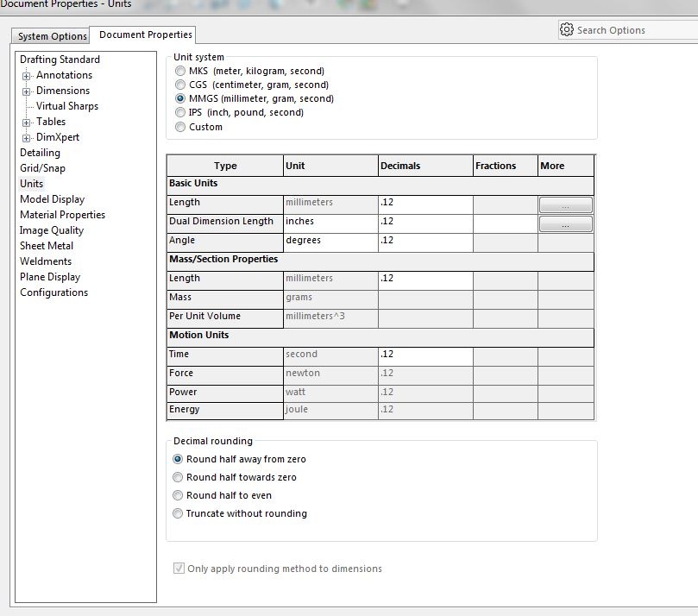Expand the Tables tree node
698x616 pixels.
[x=26, y=123]
